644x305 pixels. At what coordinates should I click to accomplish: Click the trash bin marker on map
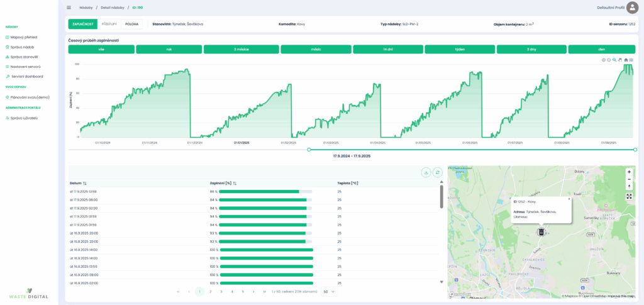point(541,232)
